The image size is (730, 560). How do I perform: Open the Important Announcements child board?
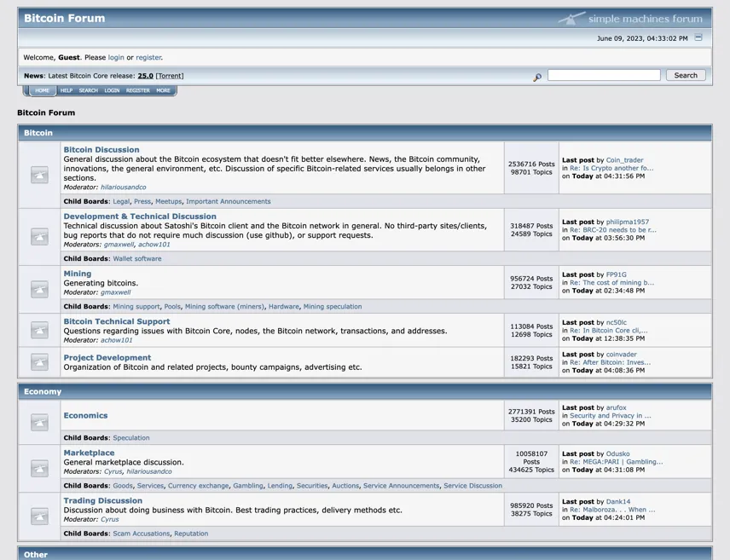coord(229,201)
